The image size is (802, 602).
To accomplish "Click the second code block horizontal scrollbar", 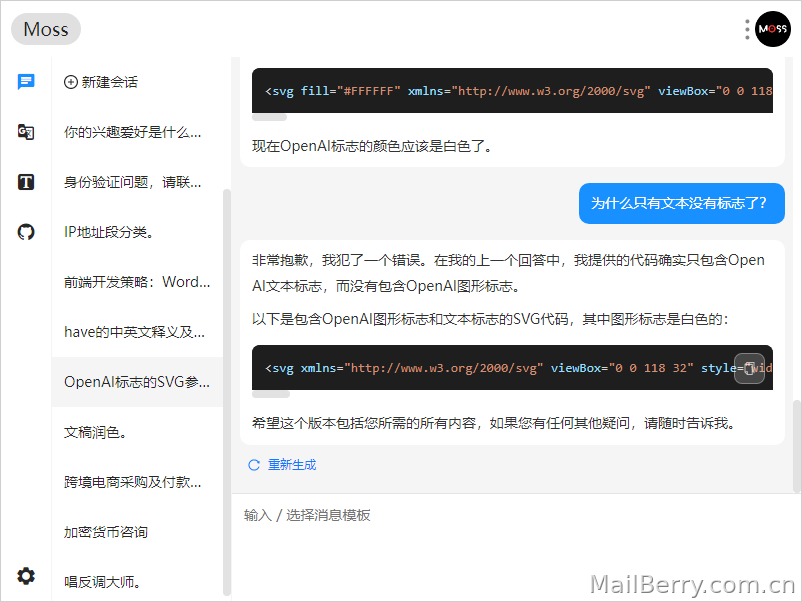I will (271, 394).
